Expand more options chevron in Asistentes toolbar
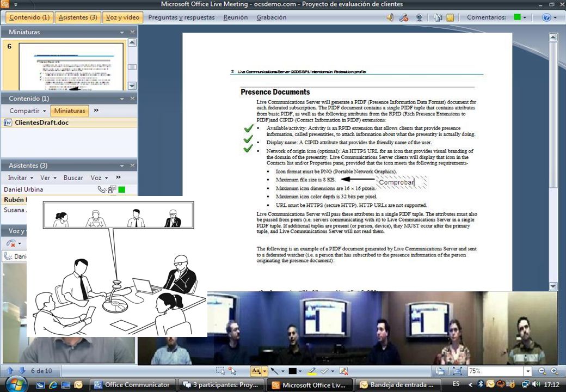Viewport: 566px width, 392px height. pos(118,177)
